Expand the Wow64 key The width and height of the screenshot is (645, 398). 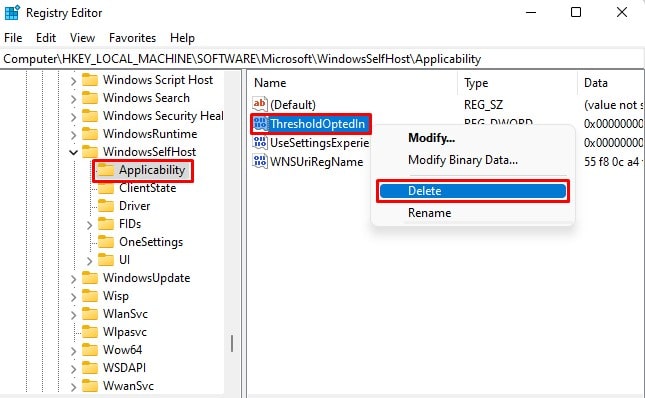pos(73,351)
